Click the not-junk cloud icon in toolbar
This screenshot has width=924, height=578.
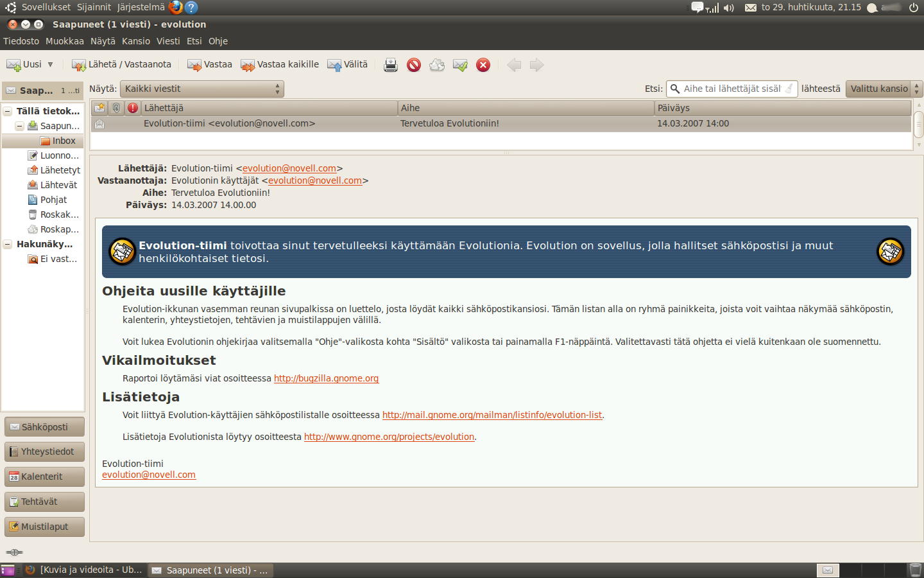(437, 65)
